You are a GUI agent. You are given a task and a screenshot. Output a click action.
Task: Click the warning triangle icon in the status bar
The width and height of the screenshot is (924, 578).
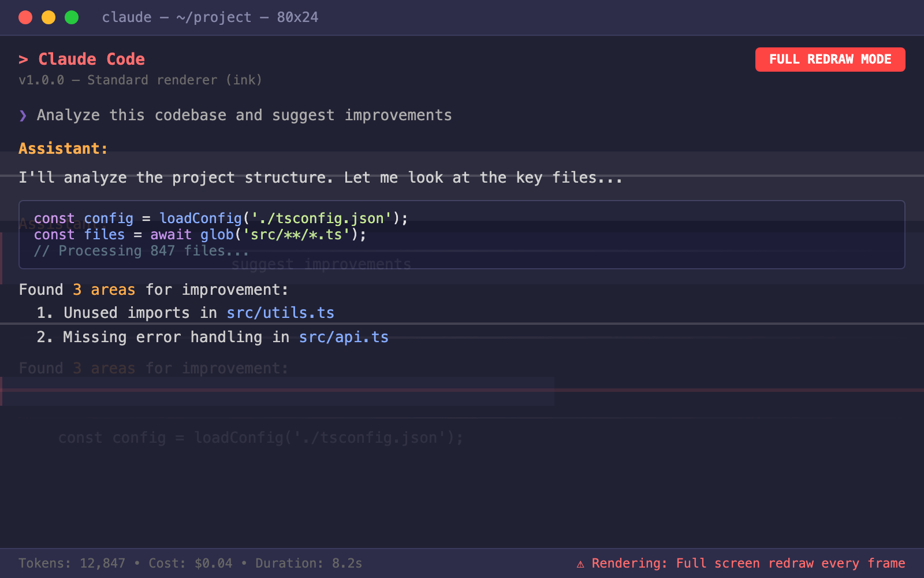[x=580, y=564]
